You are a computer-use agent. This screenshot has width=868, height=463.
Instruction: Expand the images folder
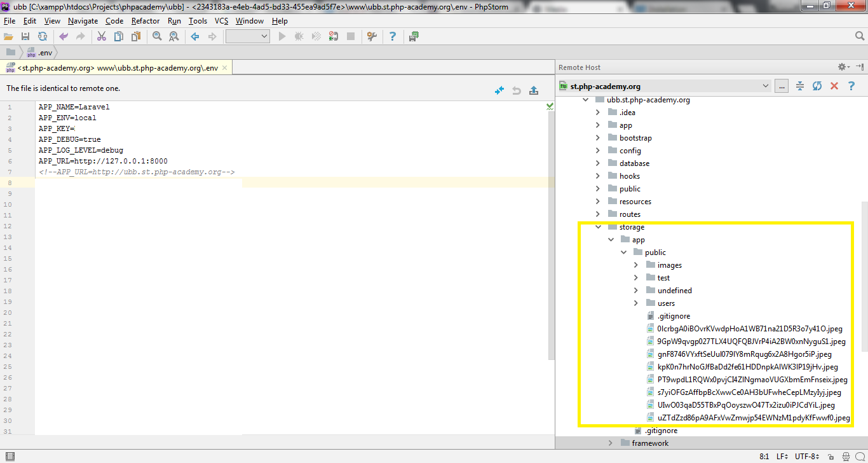(635, 265)
